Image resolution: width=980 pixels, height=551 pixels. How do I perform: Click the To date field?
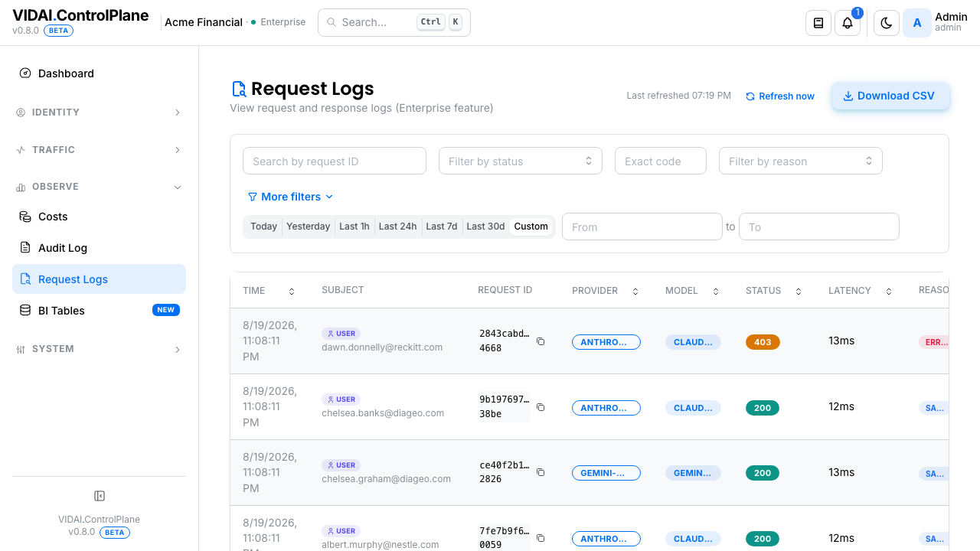tap(819, 227)
